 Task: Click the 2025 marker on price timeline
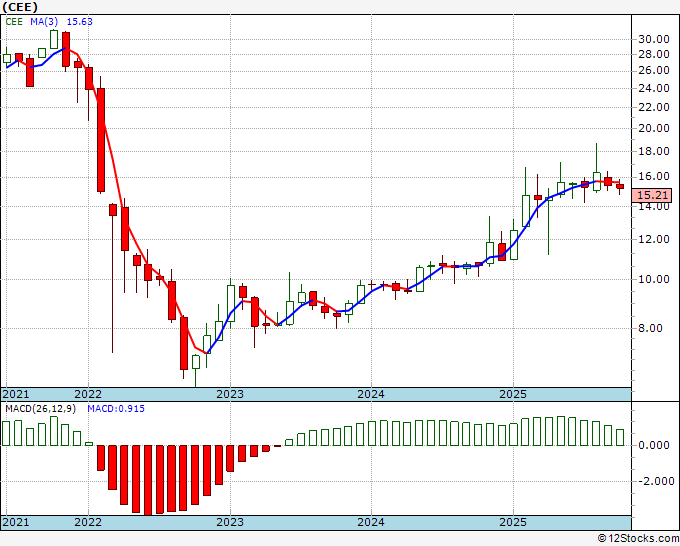(x=513, y=394)
